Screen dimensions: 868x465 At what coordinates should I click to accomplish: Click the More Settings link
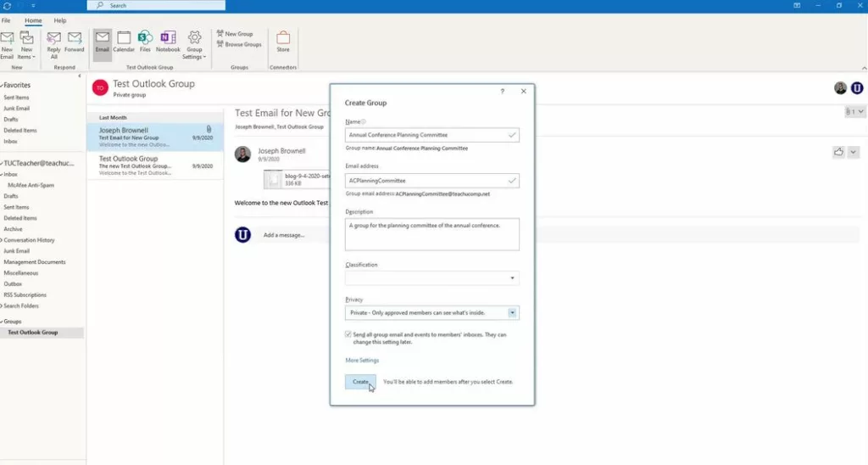pos(362,361)
